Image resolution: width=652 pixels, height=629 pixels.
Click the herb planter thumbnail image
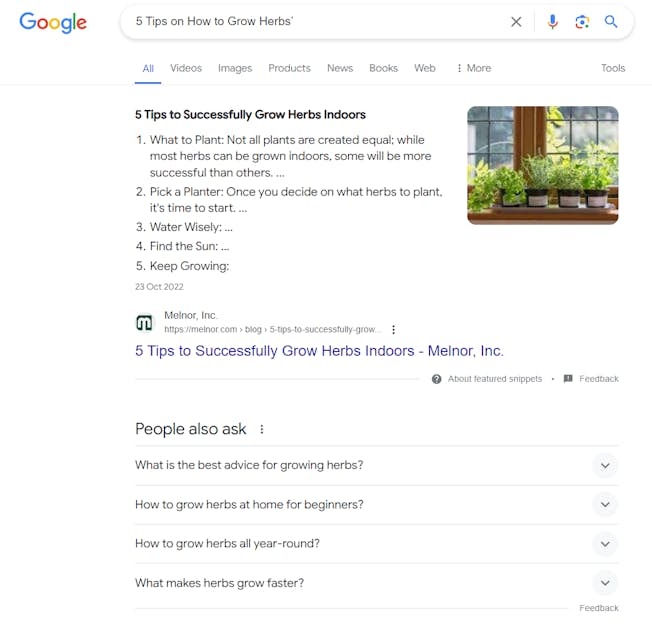coord(543,165)
